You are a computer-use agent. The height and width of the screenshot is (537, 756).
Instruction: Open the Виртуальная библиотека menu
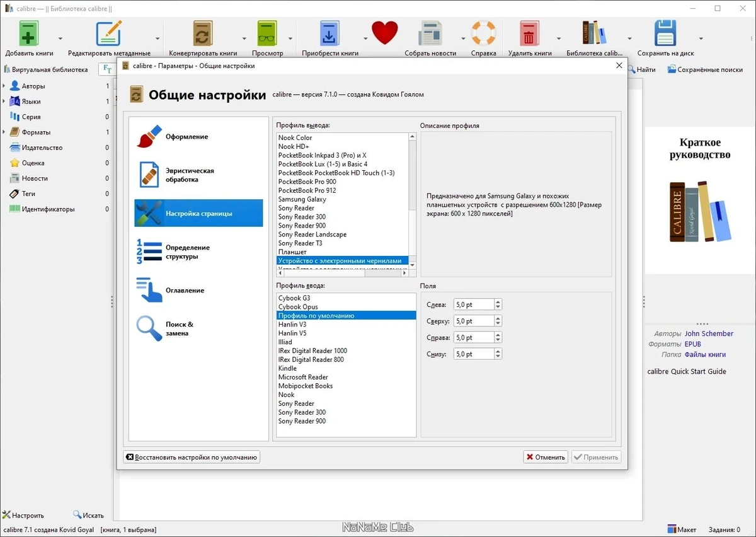tap(46, 69)
